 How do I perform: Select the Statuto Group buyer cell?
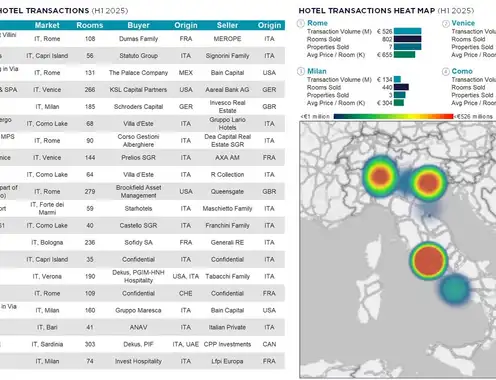coord(138,56)
